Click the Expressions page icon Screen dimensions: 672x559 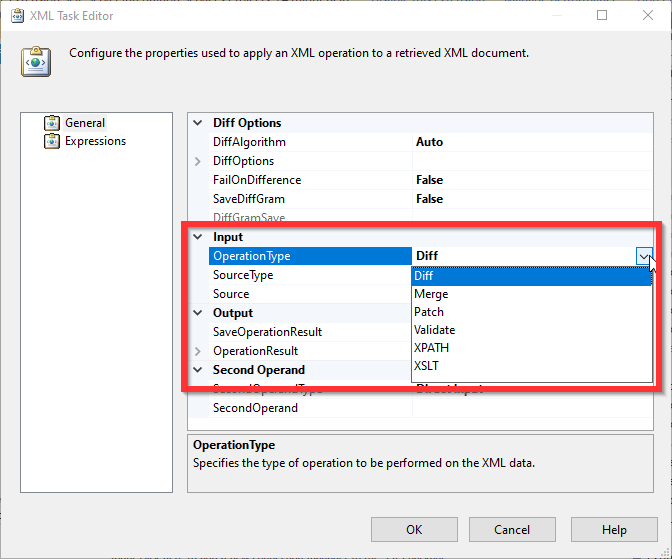click(52, 141)
